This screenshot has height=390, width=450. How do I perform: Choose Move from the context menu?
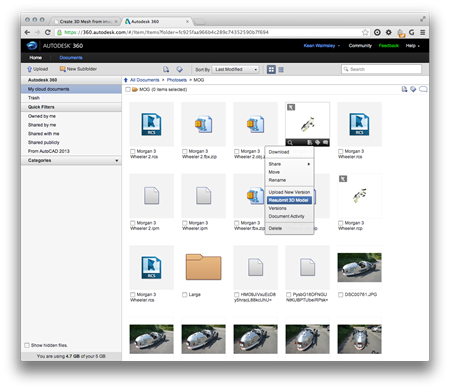tap(289, 172)
